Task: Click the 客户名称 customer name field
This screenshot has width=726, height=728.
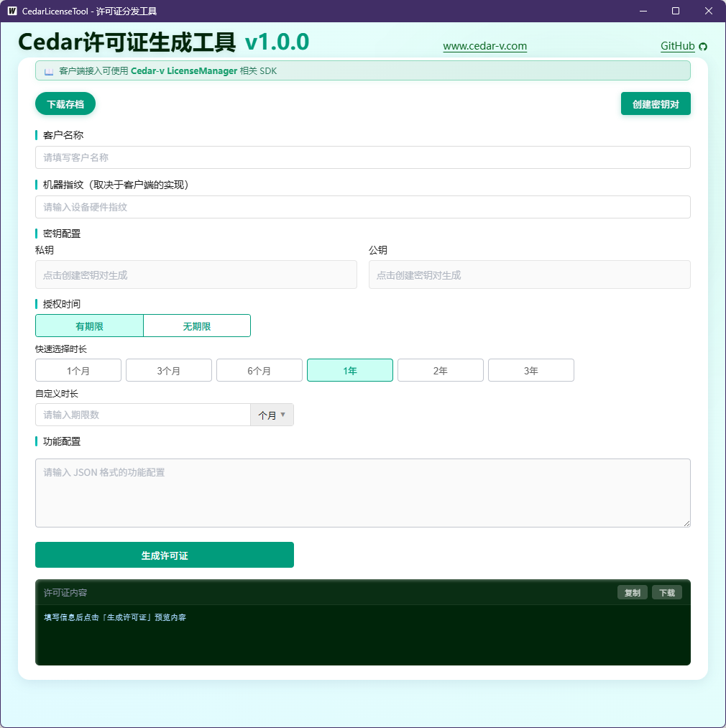Action: point(363,157)
